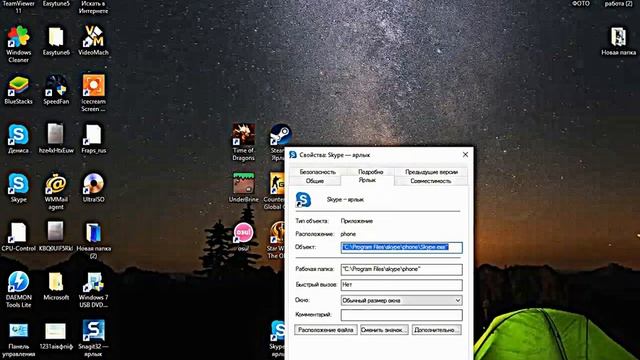Select the Skype shortcut labeled Дениса

(18, 135)
